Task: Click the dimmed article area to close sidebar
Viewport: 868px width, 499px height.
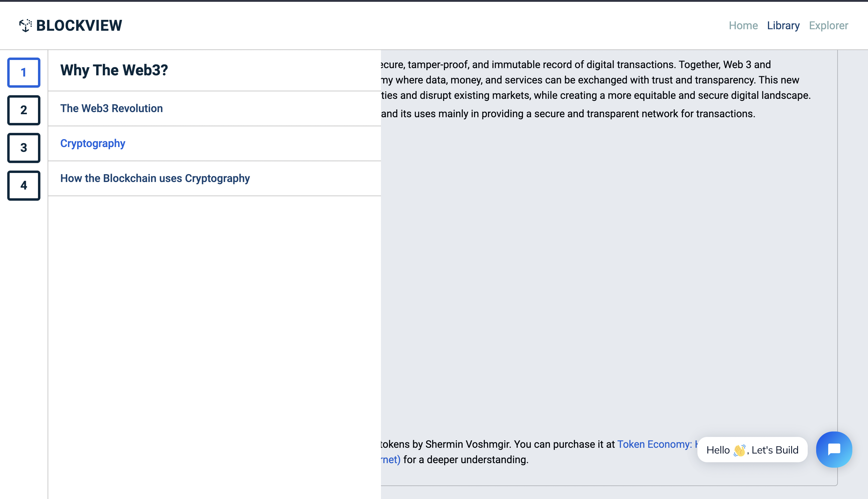Action: point(583,274)
